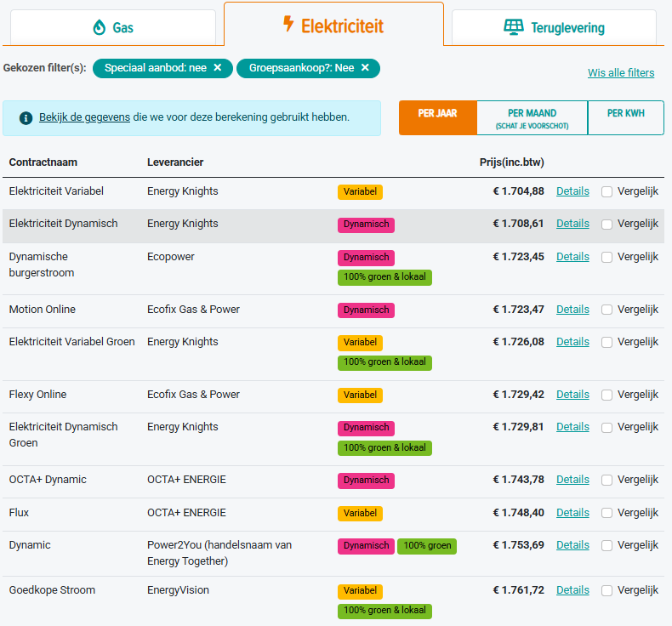Click the info icon in blue banner
672x626 pixels.
tap(26, 118)
